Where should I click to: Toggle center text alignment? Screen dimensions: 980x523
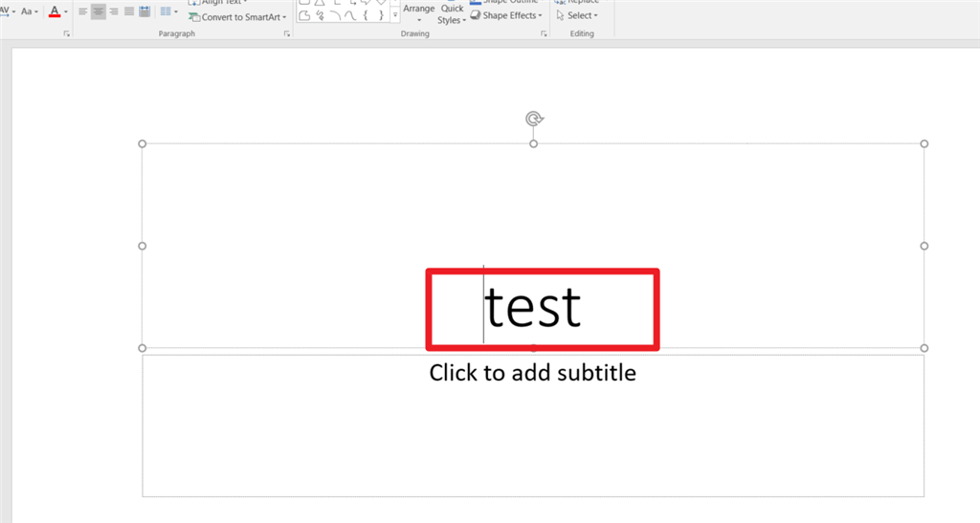click(x=99, y=11)
